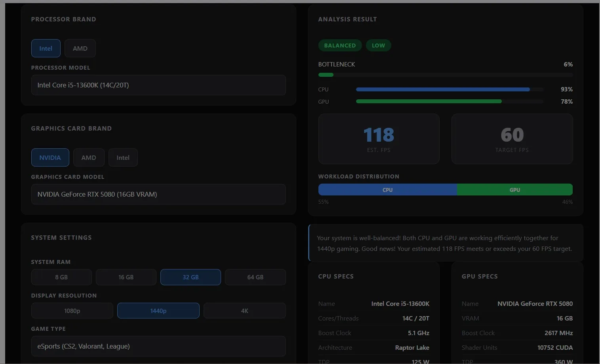Click the CPU segment of workload distribution

(388, 190)
